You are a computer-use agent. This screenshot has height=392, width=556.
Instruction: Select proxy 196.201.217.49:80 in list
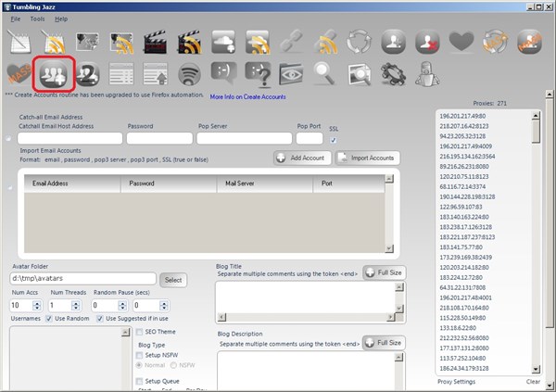click(x=462, y=117)
